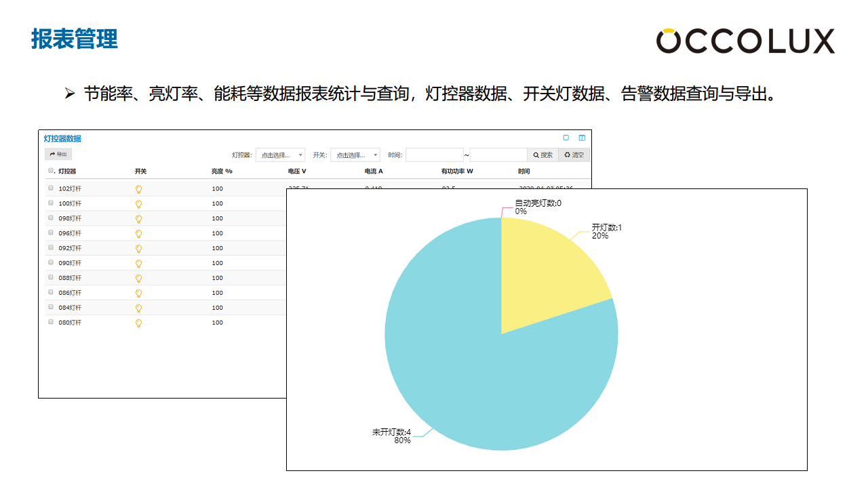The image size is (868, 488).
Task: Sort by the 电流 A column header
Action: click(374, 171)
